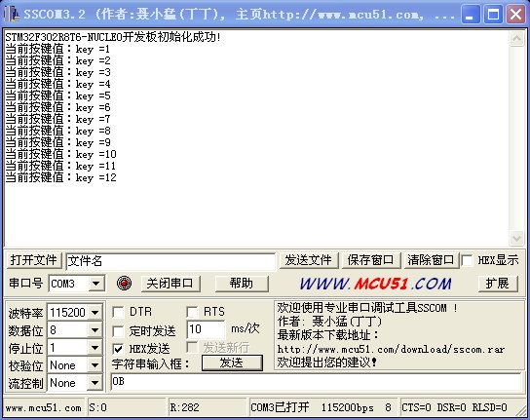Click the receive window scroll down arrow
Viewport: 530px width, 420px height.
tap(516, 238)
